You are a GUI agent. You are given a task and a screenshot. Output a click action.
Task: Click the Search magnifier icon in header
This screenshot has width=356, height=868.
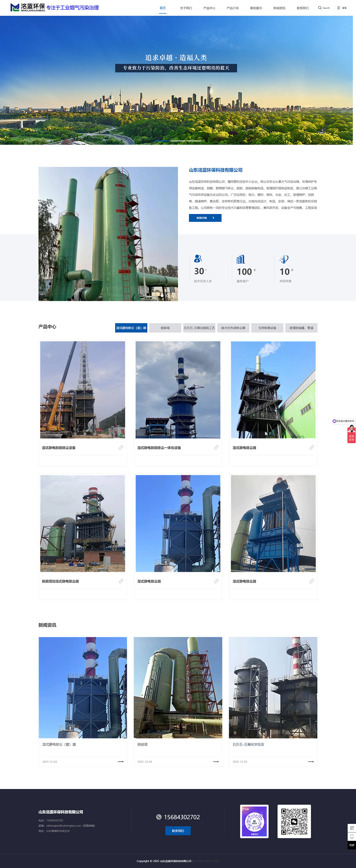320,8
